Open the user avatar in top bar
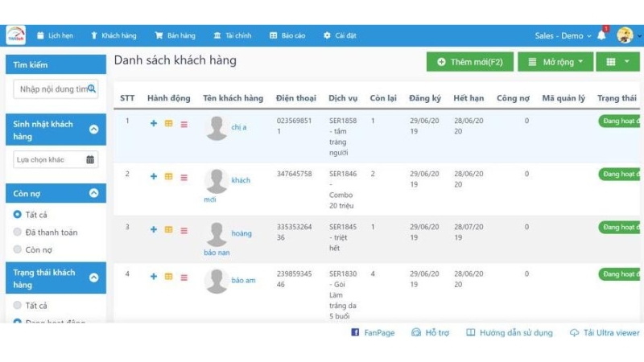 pyautogui.click(x=625, y=35)
